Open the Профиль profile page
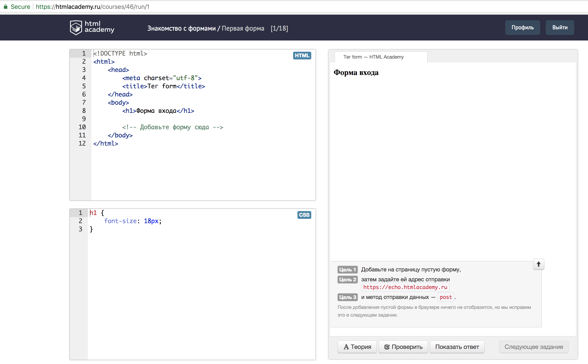Image resolution: width=588 pixels, height=364 pixels. [522, 27]
